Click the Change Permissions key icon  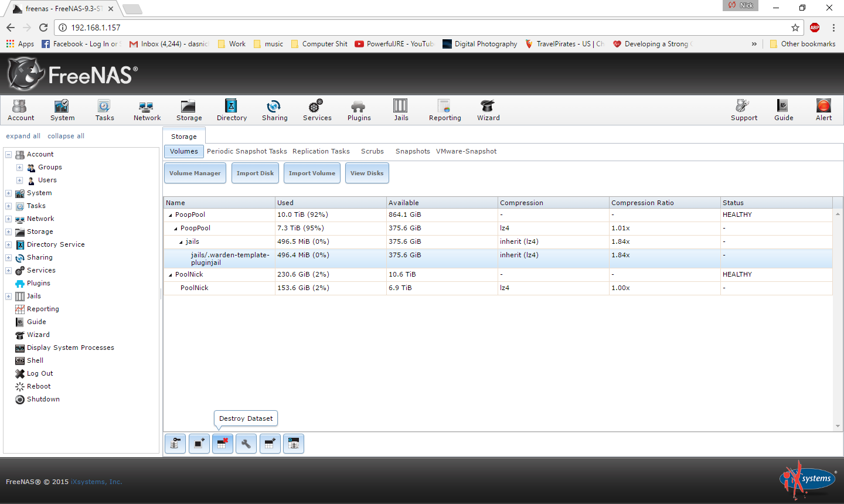click(x=175, y=444)
